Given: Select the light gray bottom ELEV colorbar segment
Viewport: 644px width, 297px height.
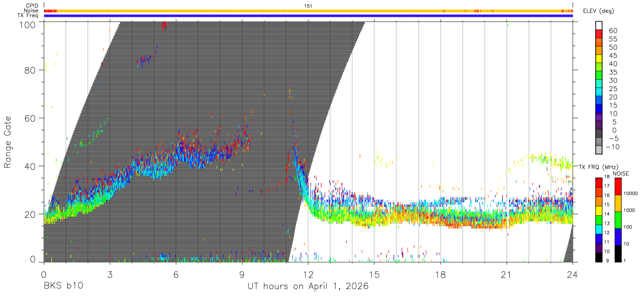Looking at the screenshot, I should tap(599, 151).
